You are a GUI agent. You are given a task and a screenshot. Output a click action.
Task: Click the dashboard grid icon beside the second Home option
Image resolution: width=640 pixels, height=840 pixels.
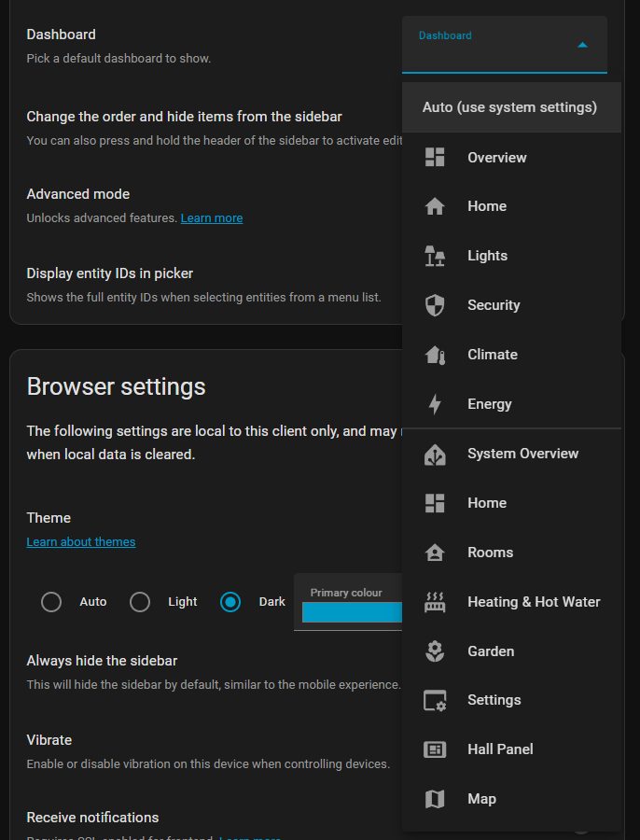pyautogui.click(x=435, y=503)
